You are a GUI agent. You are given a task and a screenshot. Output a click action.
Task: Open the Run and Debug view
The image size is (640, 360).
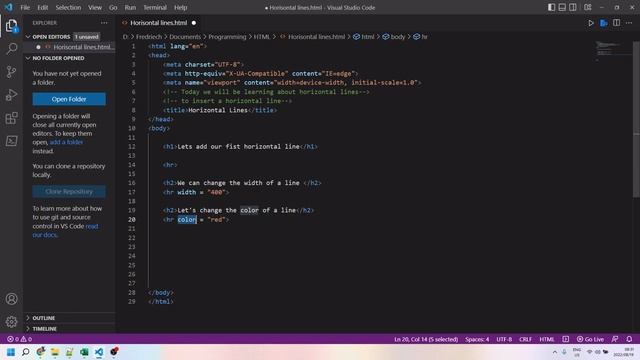(x=11, y=95)
